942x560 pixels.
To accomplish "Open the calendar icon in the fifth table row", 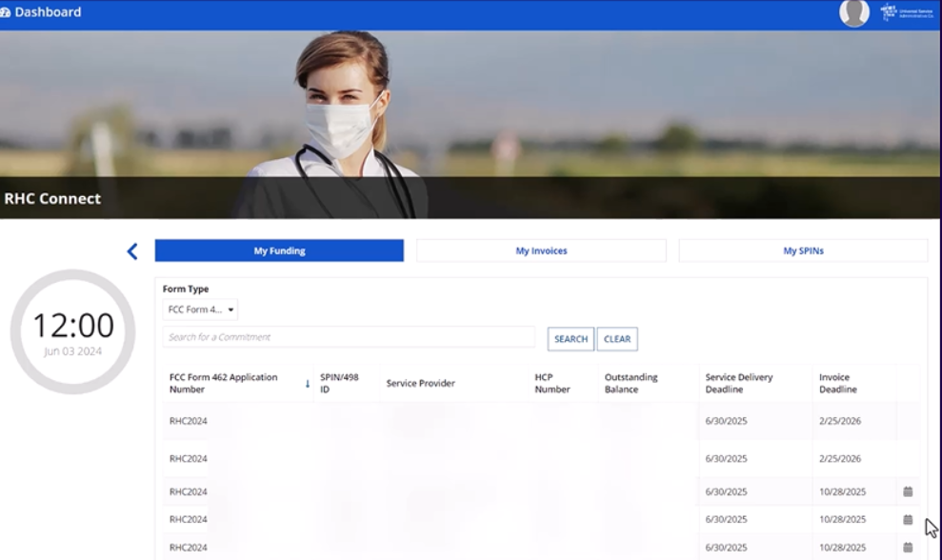I will [908, 548].
